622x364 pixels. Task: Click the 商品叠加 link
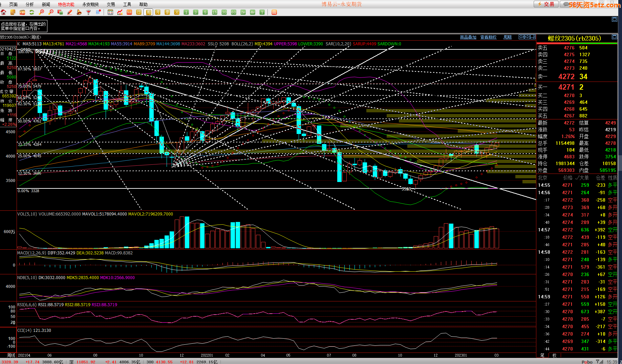tap(468, 37)
